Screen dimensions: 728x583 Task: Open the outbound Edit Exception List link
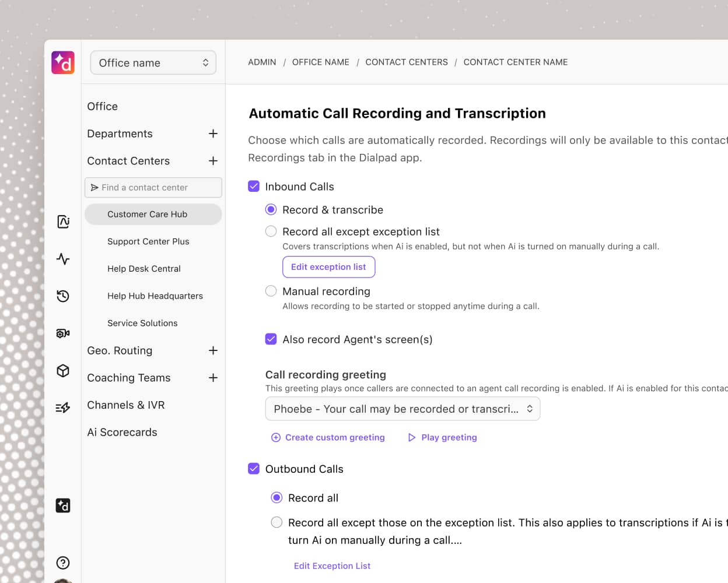(x=332, y=566)
